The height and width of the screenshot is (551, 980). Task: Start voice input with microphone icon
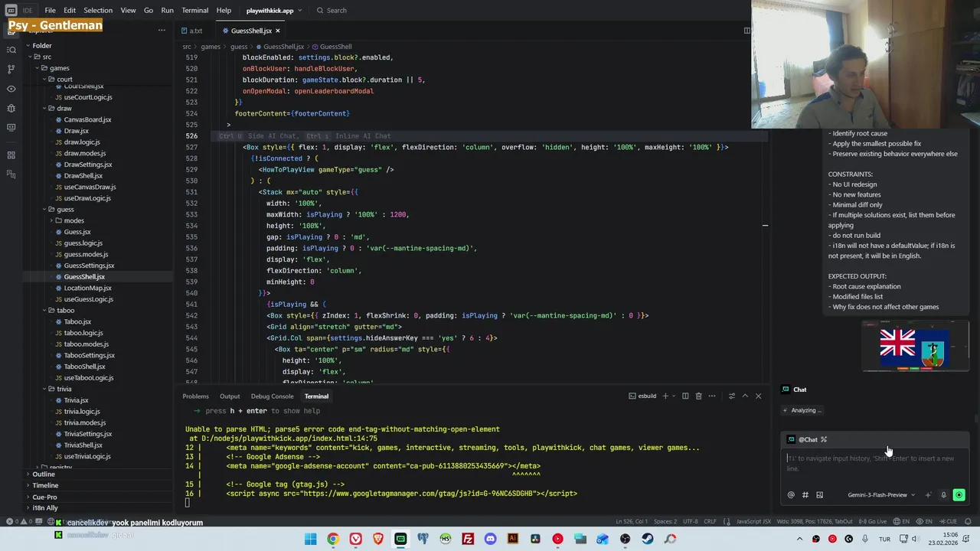pos(943,495)
